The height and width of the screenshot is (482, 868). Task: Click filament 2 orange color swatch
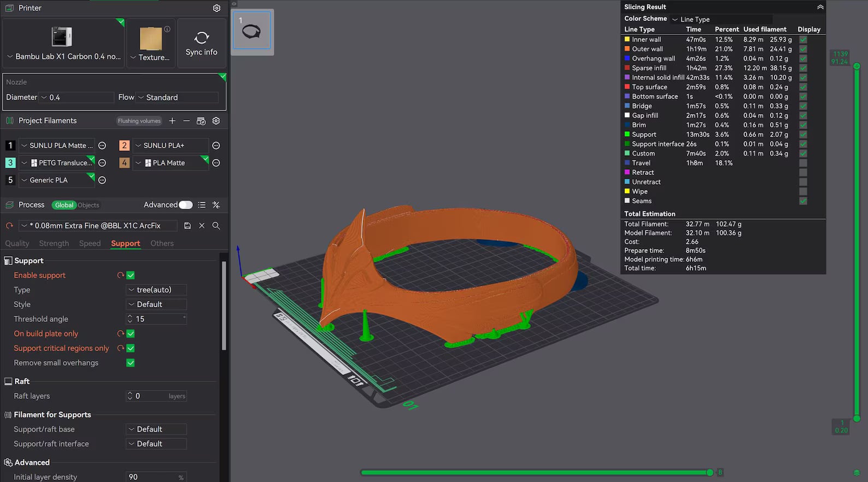[125, 145]
